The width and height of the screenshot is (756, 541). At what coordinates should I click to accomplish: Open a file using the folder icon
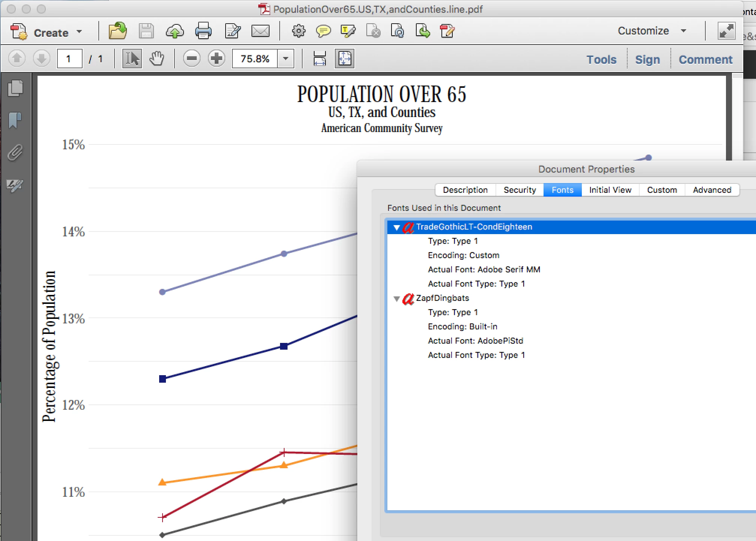click(117, 31)
